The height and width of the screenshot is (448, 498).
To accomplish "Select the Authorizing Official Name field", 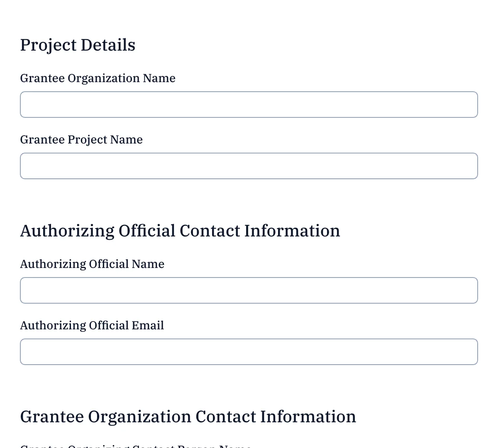I will (249, 290).
